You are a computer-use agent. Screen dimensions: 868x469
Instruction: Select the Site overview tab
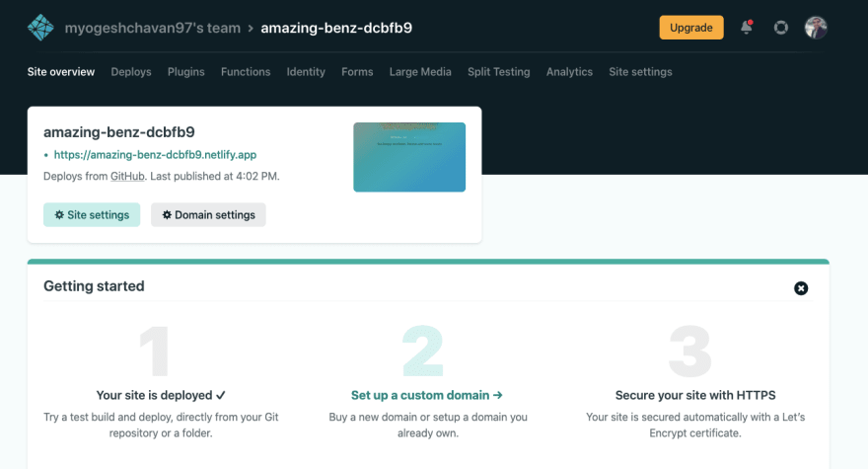tap(61, 71)
